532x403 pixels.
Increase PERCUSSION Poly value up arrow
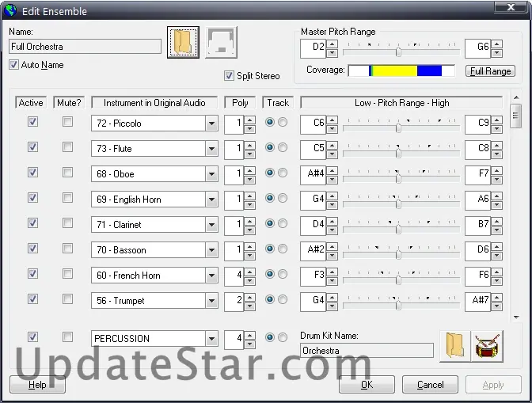pyautogui.click(x=249, y=336)
